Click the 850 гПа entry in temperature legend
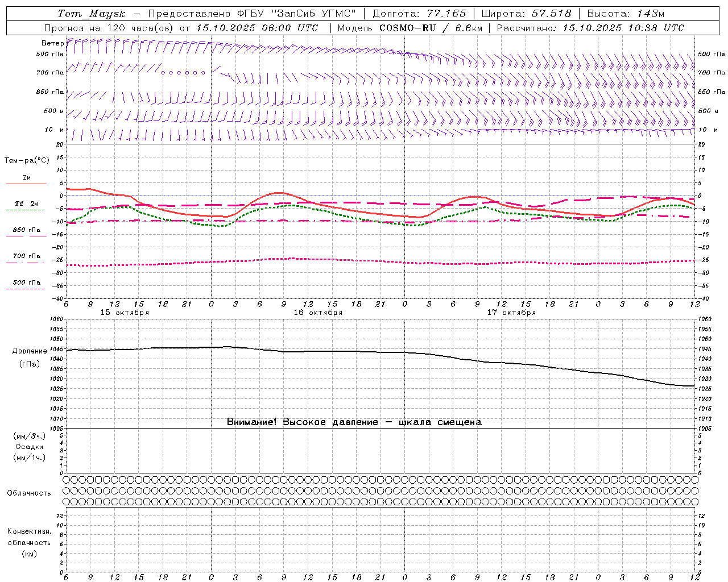The height and width of the screenshot is (582, 728). click(x=27, y=230)
